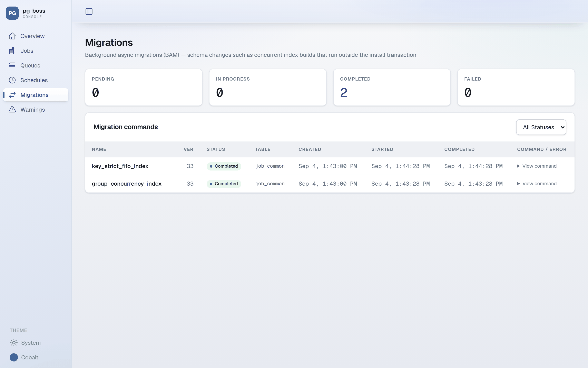
Task: Click the Queues stacked-lines icon
Action: [x=12, y=65]
